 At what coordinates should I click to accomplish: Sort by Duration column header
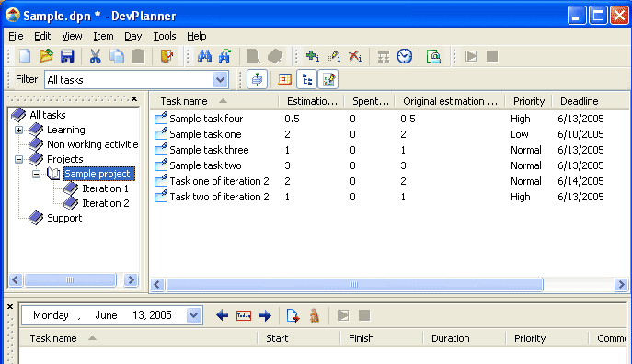pos(464,338)
